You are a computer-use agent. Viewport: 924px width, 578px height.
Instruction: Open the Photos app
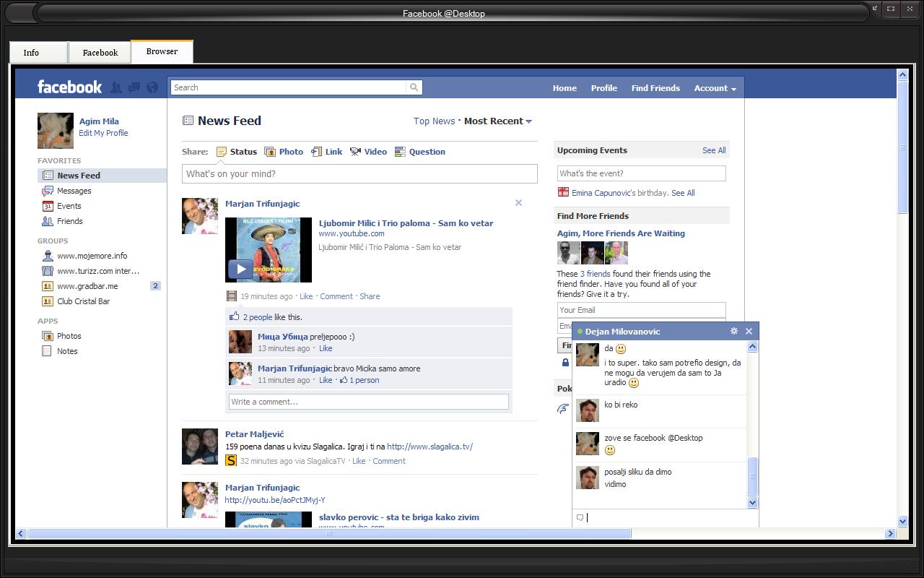coord(69,336)
